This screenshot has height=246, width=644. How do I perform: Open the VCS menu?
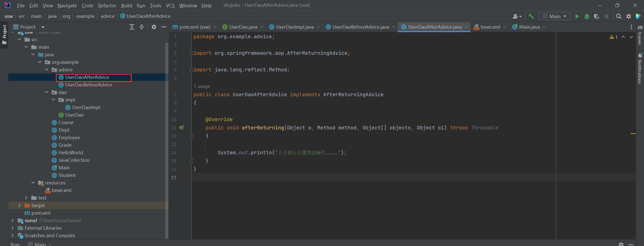(170, 5)
